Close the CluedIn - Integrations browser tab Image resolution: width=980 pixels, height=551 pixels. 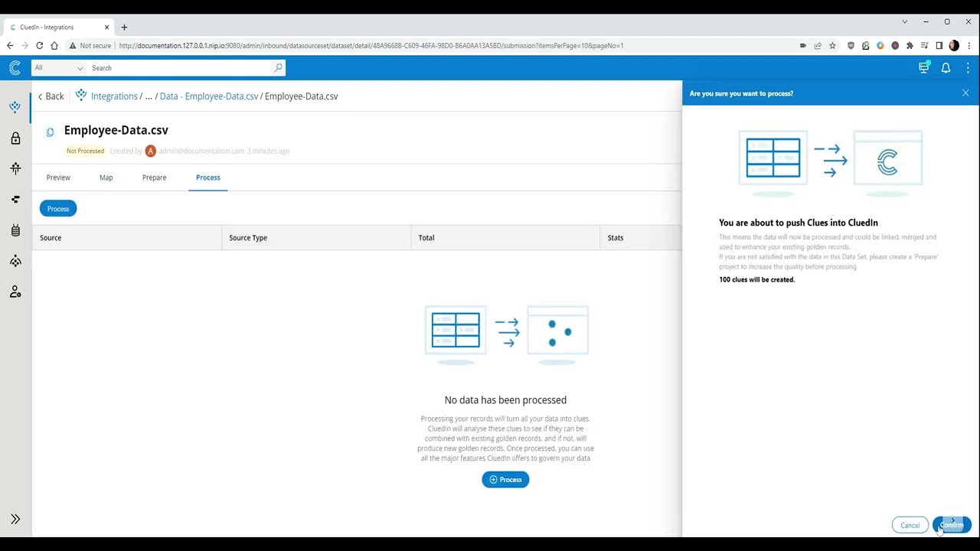point(106,28)
